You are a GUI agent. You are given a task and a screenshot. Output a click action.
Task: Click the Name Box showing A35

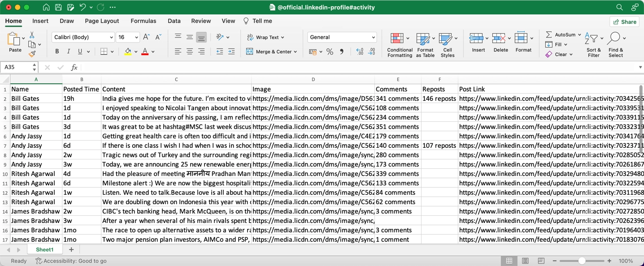(x=19, y=67)
